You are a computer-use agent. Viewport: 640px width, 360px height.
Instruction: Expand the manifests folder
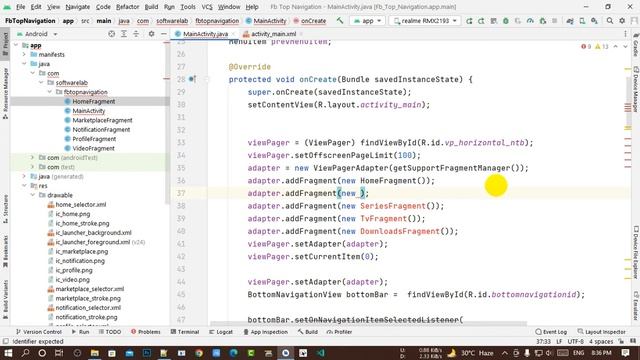coord(24,54)
